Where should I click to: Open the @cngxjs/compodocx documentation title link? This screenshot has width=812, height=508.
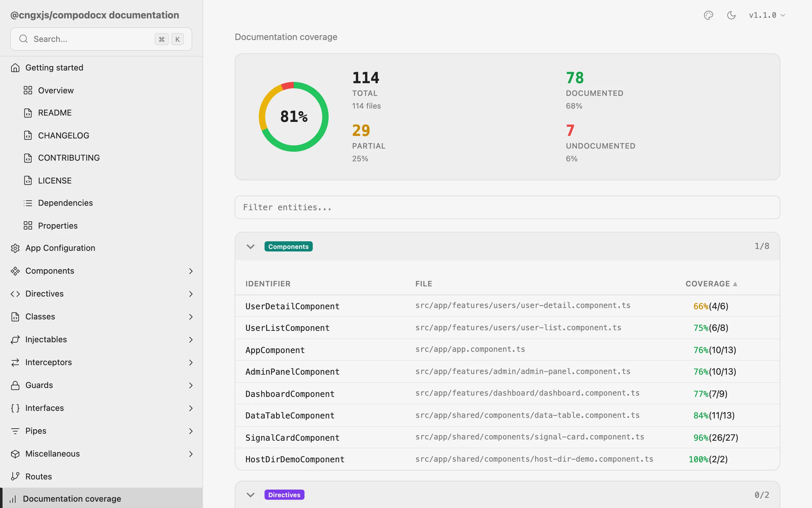point(95,15)
